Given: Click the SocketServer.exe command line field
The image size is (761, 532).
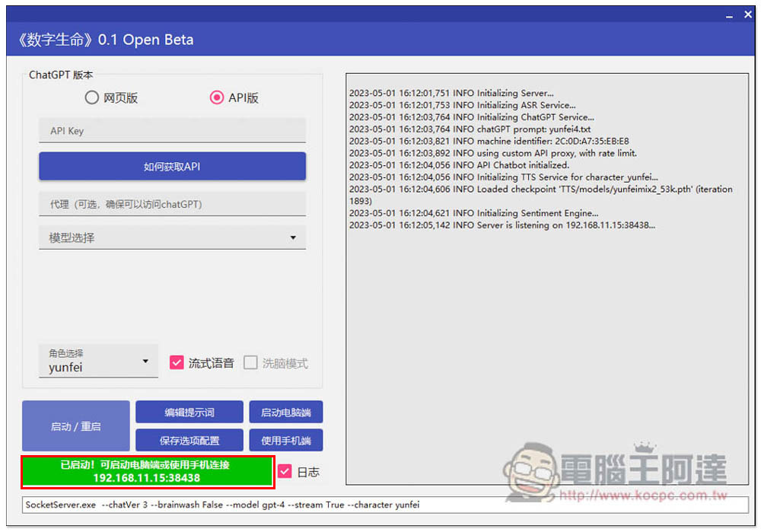Looking at the screenshot, I should click(x=385, y=505).
